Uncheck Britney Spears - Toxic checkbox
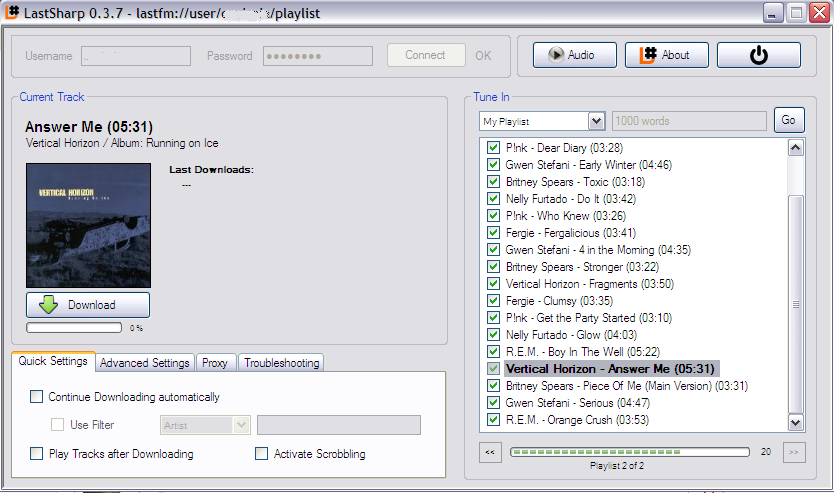 (494, 181)
